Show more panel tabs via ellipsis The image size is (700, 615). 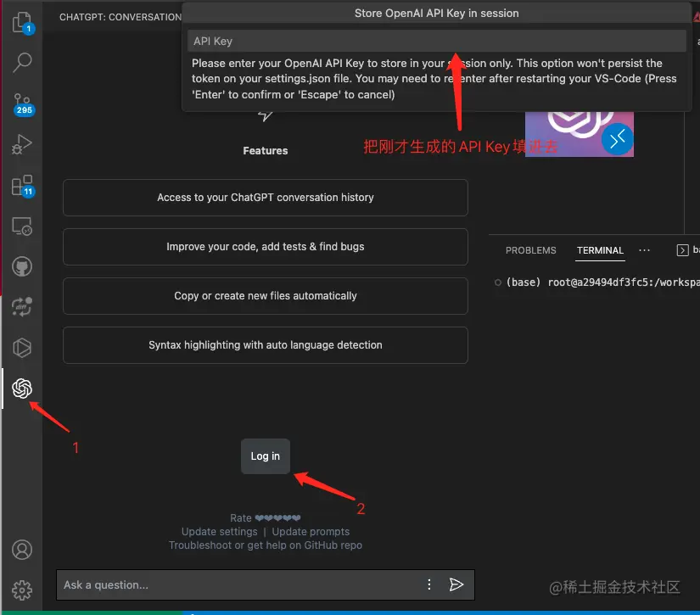coord(644,250)
